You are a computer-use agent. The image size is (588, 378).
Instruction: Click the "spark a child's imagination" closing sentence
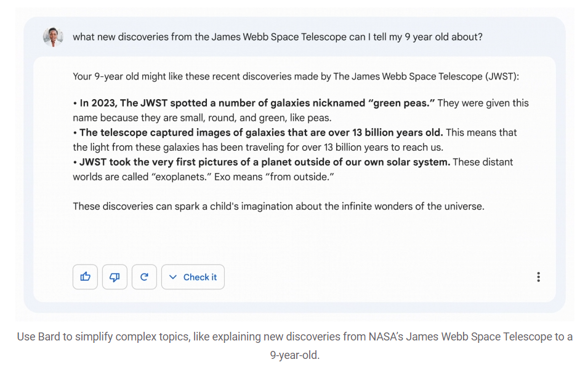point(278,206)
